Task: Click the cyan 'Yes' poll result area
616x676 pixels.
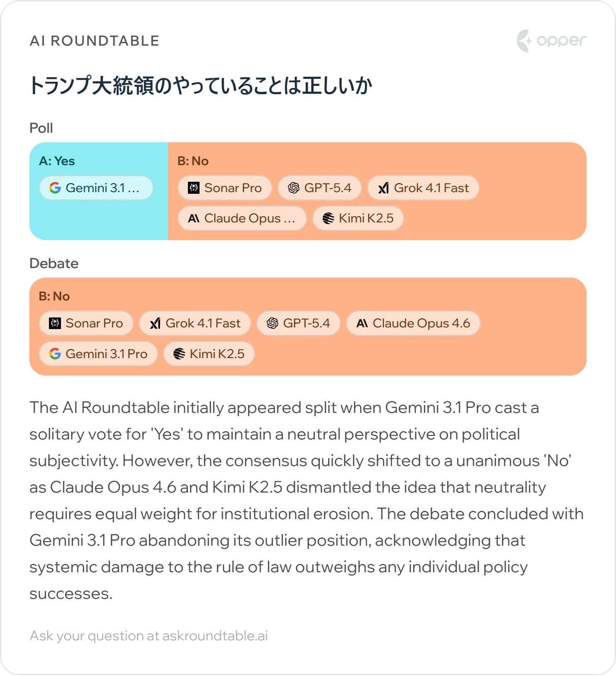Action: point(99,220)
